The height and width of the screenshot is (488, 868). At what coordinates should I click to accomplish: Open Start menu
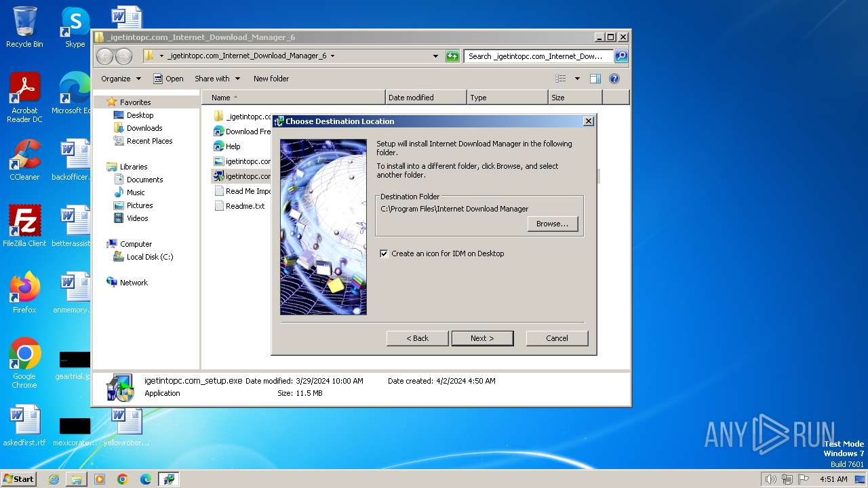tap(18, 479)
